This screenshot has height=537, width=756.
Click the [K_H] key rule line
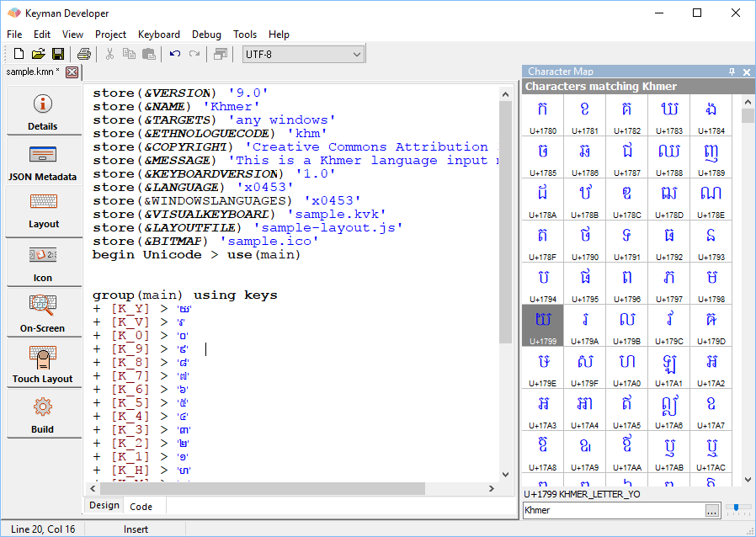143,470
